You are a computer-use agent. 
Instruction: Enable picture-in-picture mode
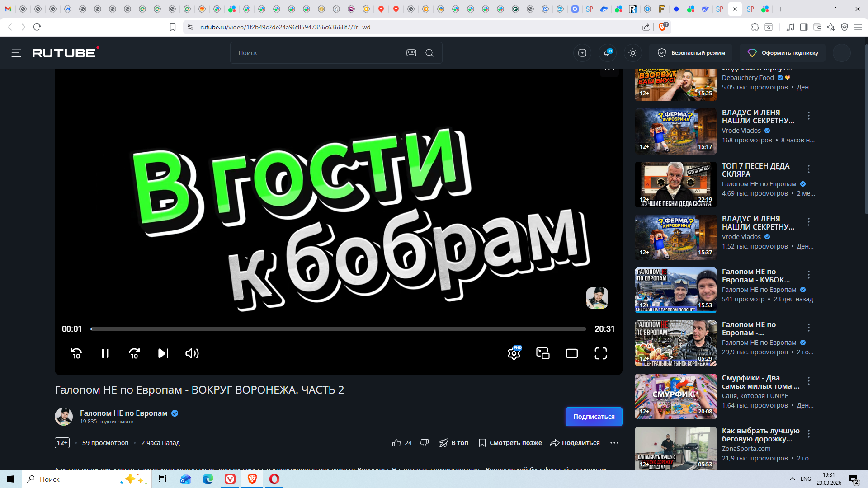coord(543,353)
